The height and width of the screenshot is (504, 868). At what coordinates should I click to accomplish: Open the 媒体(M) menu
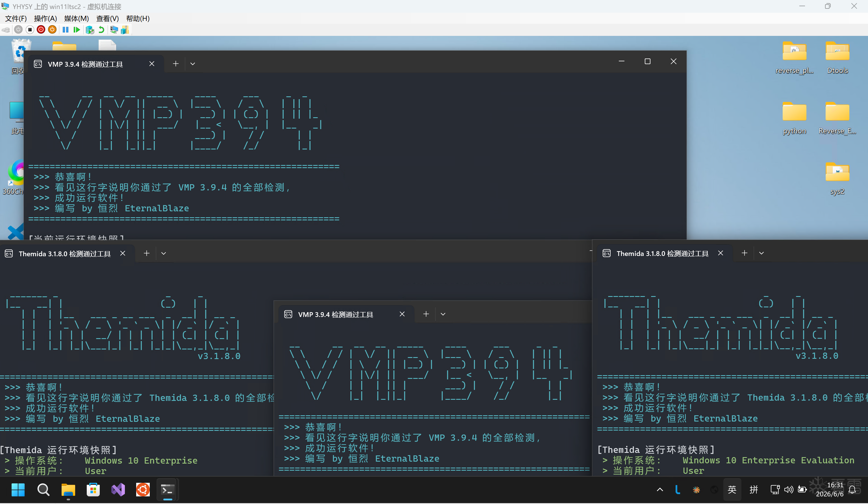77,19
